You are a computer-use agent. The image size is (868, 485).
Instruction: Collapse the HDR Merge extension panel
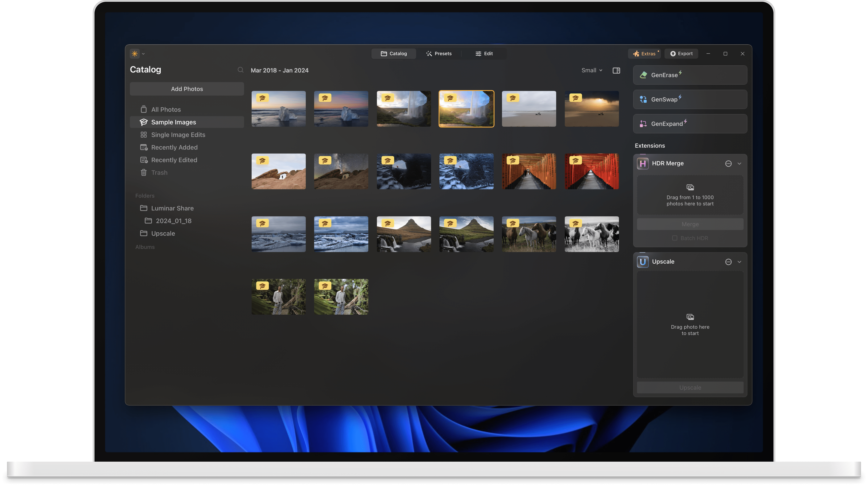tap(740, 163)
